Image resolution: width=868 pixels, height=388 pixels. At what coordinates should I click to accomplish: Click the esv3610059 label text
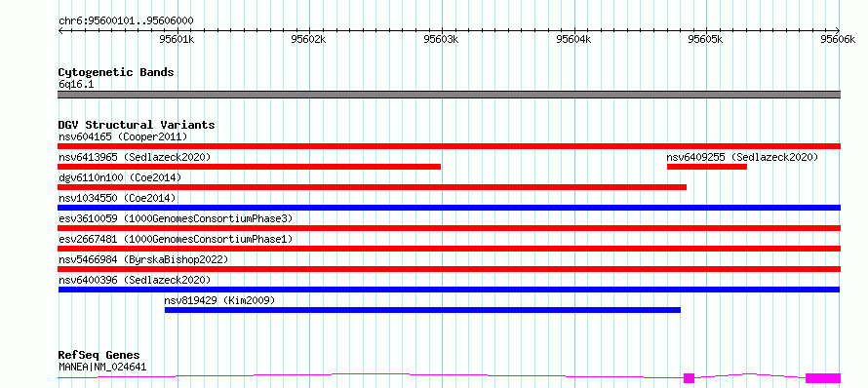(x=176, y=218)
